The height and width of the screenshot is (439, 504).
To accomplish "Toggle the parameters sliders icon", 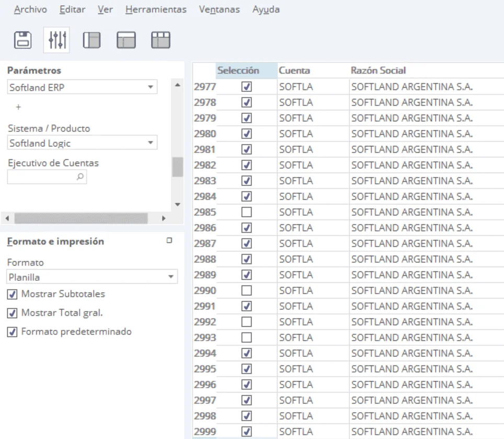I will point(56,40).
